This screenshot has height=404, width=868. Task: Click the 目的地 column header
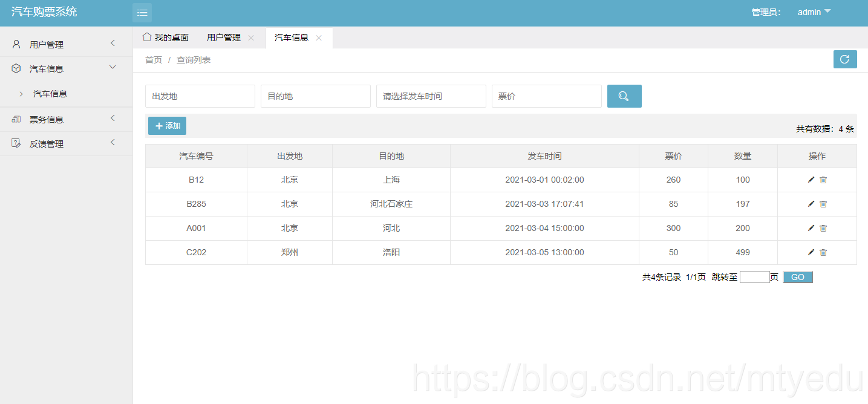(x=391, y=156)
